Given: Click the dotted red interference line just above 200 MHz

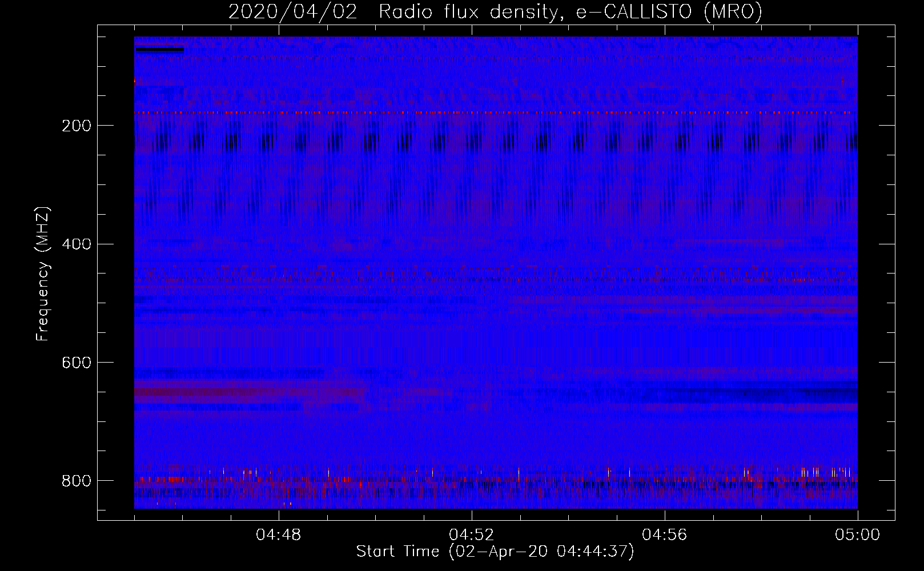Looking at the screenshot, I should (x=496, y=113).
